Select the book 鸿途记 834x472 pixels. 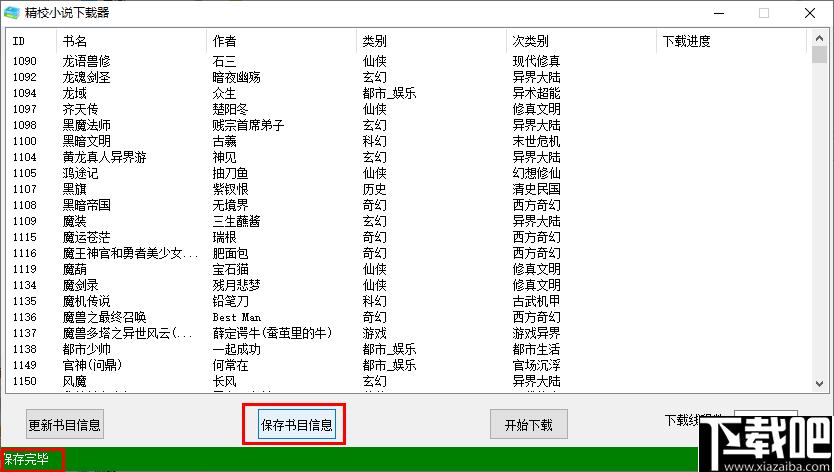click(80, 173)
